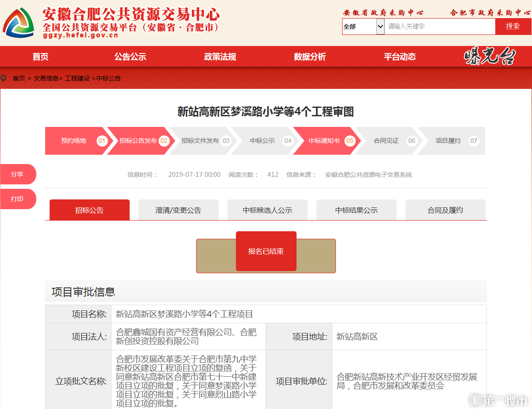The width and height of the screenshot is (532, 409).
Task: Select 政策法规 from the top navigation
Action: [220, 57]
